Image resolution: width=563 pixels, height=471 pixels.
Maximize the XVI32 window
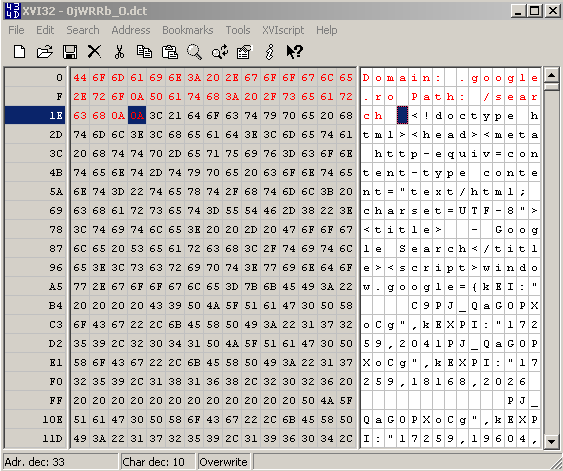[x=534, y=11]
